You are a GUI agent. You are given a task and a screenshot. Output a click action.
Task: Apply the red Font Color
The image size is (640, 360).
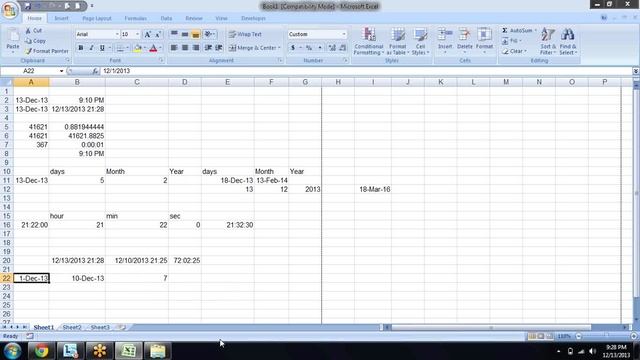coord(153,48)
